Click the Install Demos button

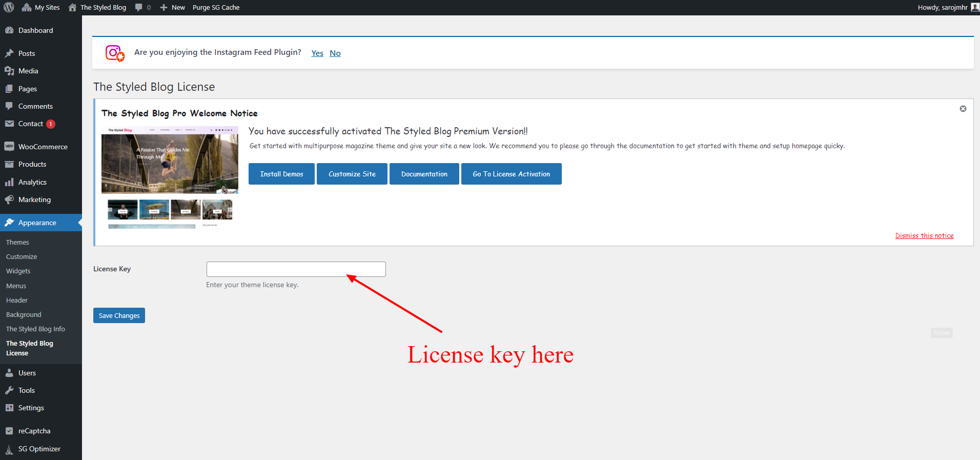point(281,174)
